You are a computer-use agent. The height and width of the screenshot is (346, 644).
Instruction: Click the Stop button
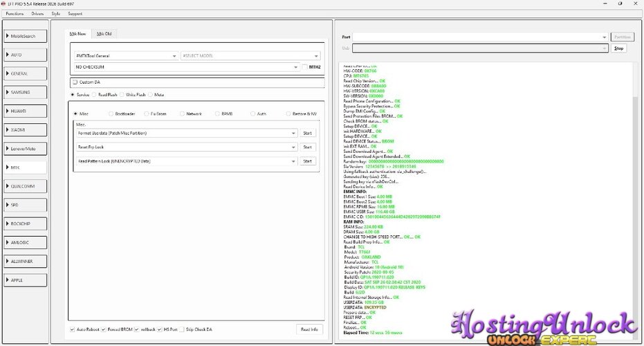pyautogui.click(x=618, y=48)
